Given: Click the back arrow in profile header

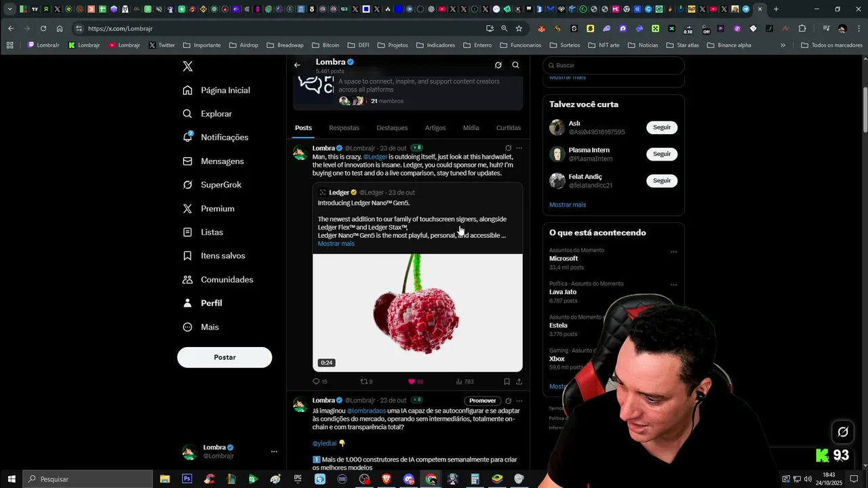Looking at the screenshot, I should [297, 65].
